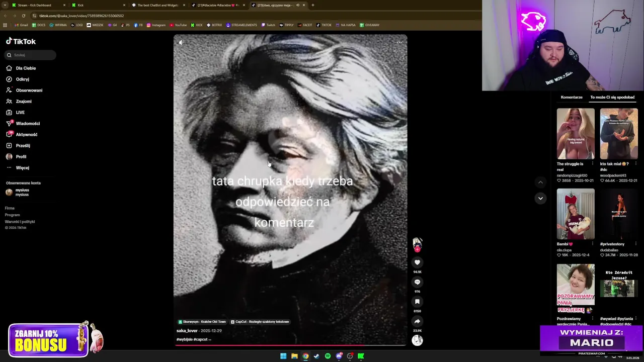The image size is (644, 362).
Task: Open STREAMELEMENTS bookmark
Action: tap(242, 25)
